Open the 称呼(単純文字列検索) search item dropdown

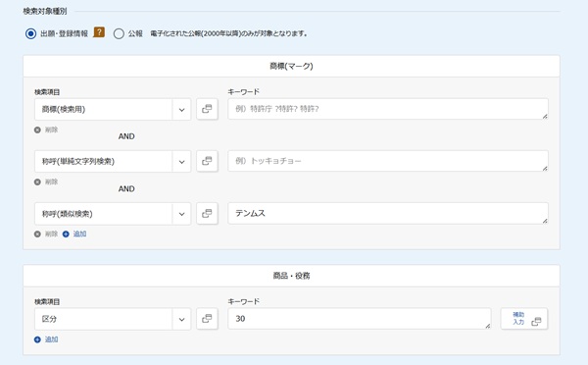point(113,162)
